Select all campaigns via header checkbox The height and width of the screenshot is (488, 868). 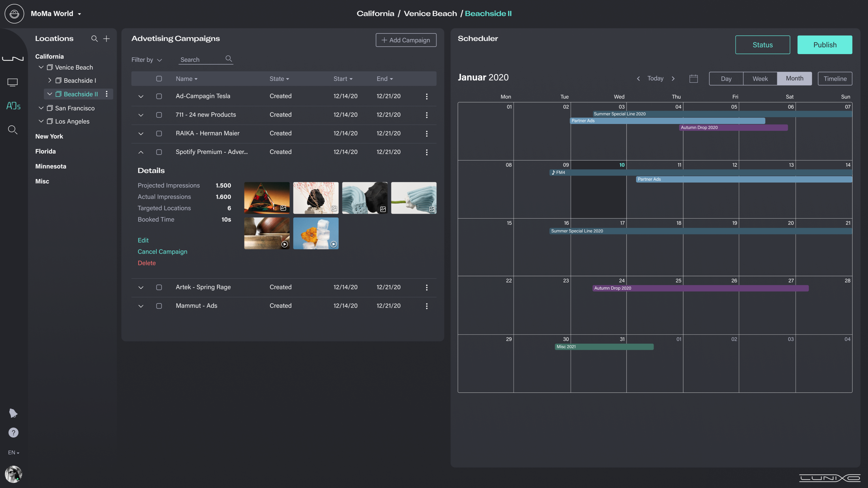(x=159, y=78)
